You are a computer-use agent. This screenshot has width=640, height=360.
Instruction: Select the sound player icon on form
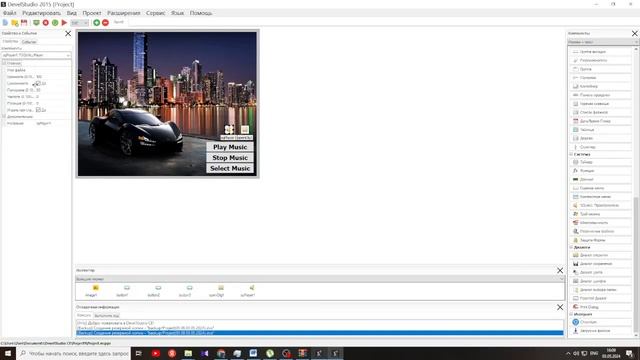[229, 130]
